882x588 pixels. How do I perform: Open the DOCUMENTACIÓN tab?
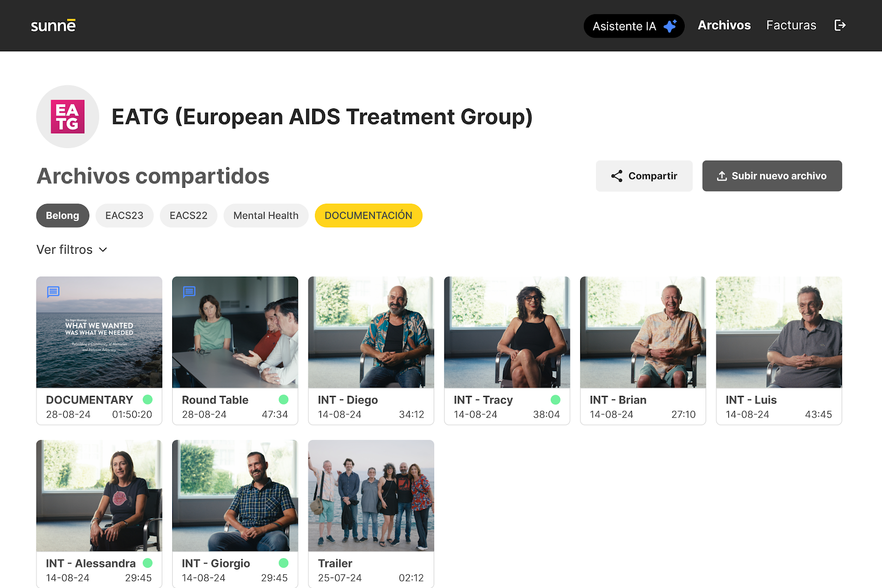pos(368,216)
